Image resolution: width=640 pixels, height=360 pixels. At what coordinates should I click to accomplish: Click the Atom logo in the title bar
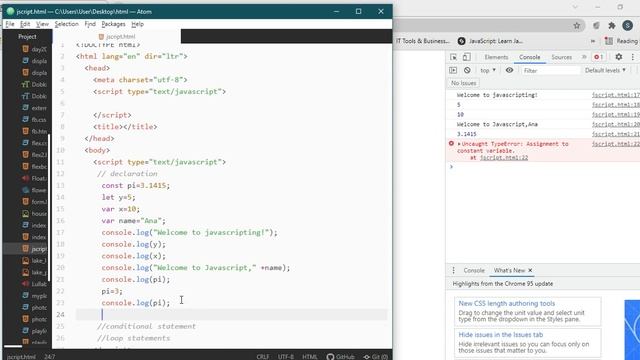11,11
